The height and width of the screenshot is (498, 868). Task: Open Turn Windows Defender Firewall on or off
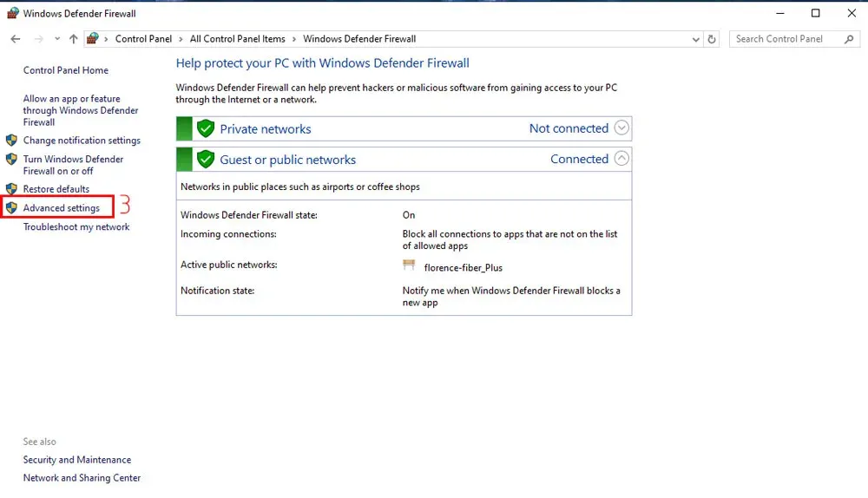pyautogui.click(x=73, y=165)
